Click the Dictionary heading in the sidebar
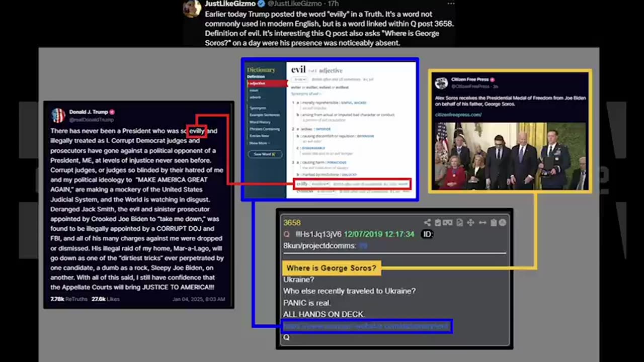This screenshot has height=362, width=644. point(261,70)
